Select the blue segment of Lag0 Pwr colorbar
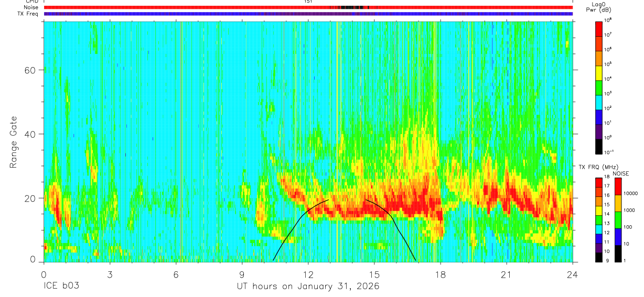This screenshot has height=297, width=644. coord(599,116)
